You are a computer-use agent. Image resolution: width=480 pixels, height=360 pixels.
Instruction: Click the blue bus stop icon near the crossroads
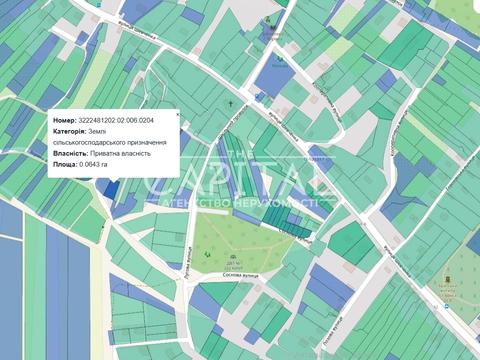pos(257,97)
